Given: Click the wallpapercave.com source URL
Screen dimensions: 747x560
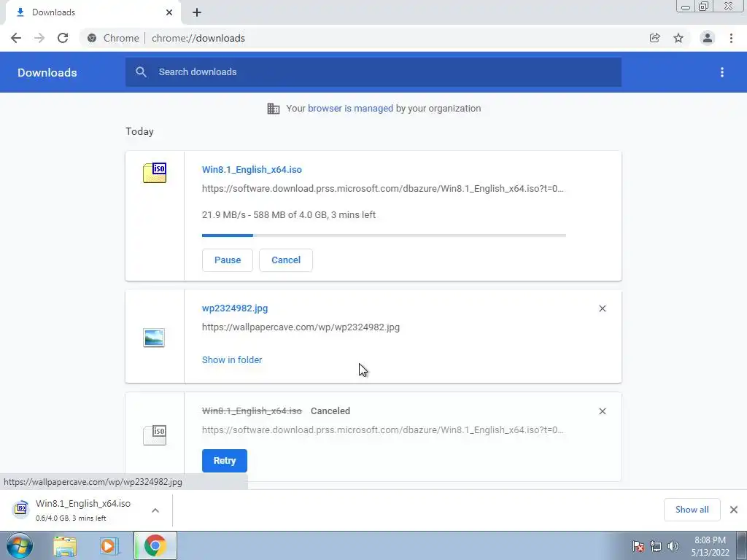Looking at the screenshot, I should [x=301, y=327].
